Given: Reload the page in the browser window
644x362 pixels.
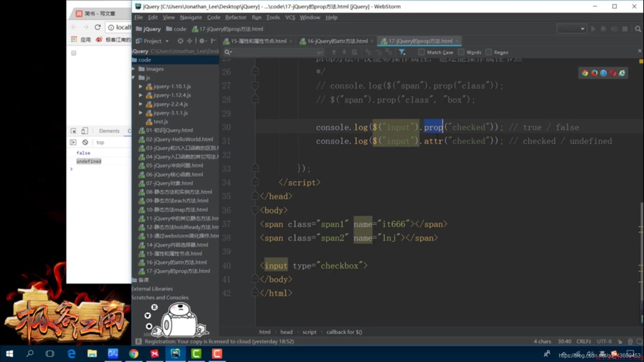Looking at the screenshot, I should 98,27.
